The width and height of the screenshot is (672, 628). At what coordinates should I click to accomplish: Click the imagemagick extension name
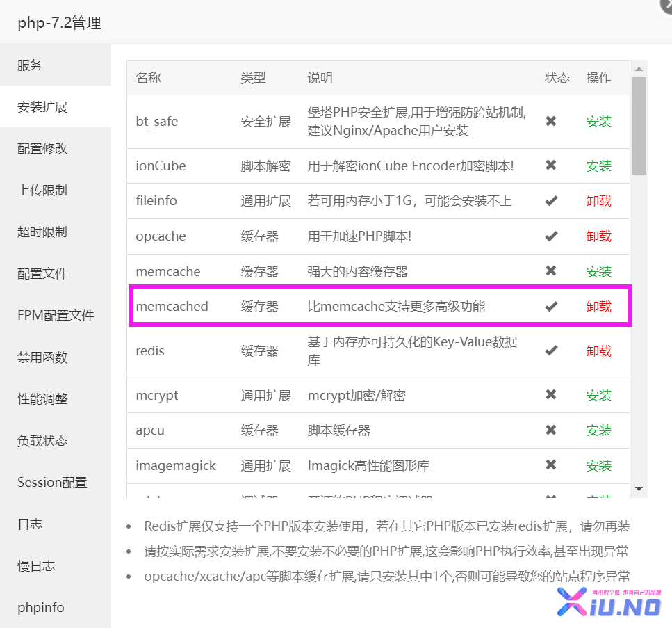[176, 466]
